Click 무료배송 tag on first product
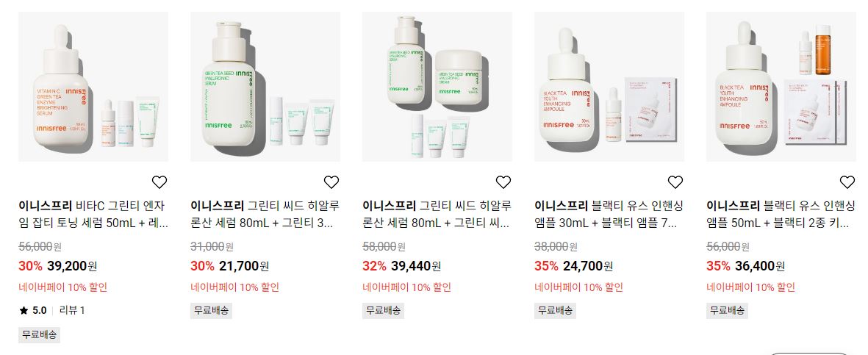This screenshot has width=868, height=355. [39, 334]
